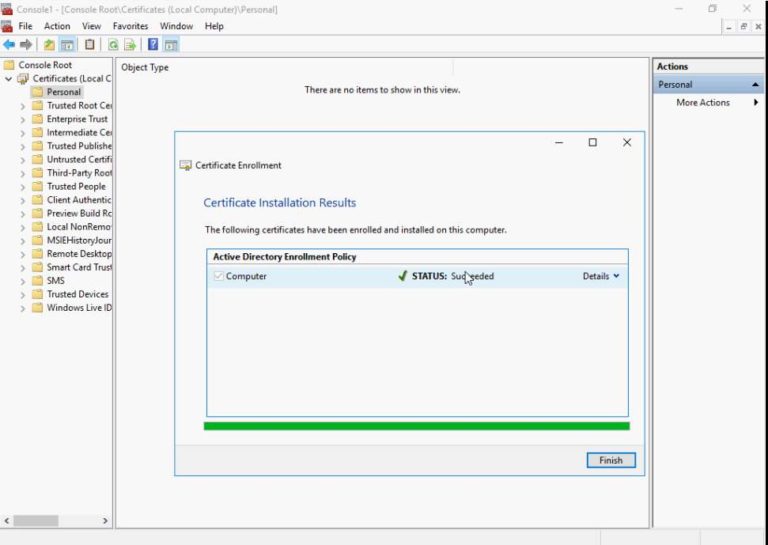Screen dimensions: 768x545
Task: Click the Trusted Devices folder icon
Action: [37, 294]
